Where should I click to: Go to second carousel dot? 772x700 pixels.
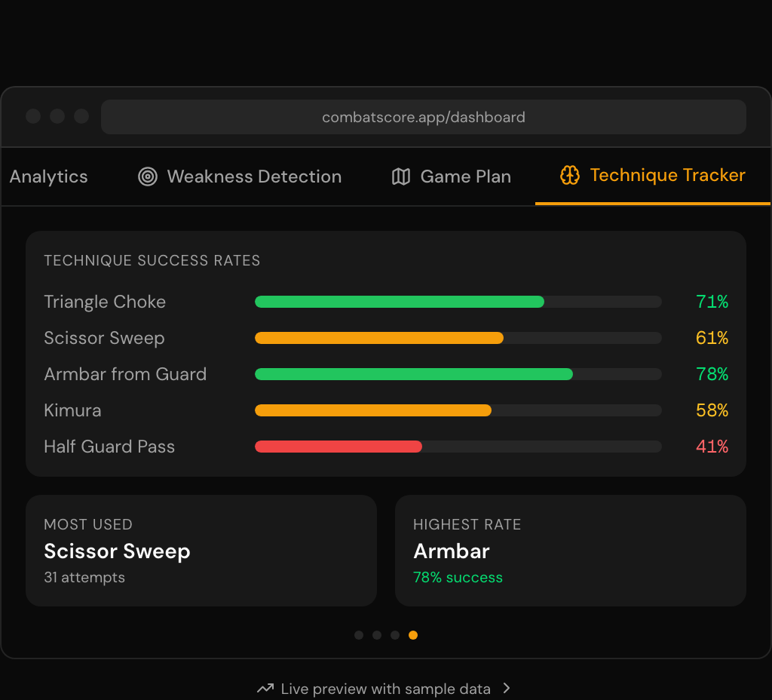377,635
